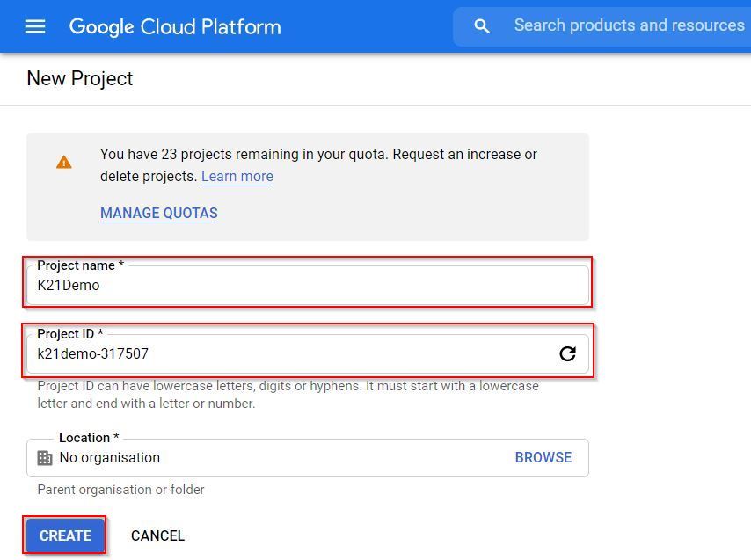Open the MANAGE QUOTAS link
Screen dimensions: 751x560
click(x=158, y=213)
